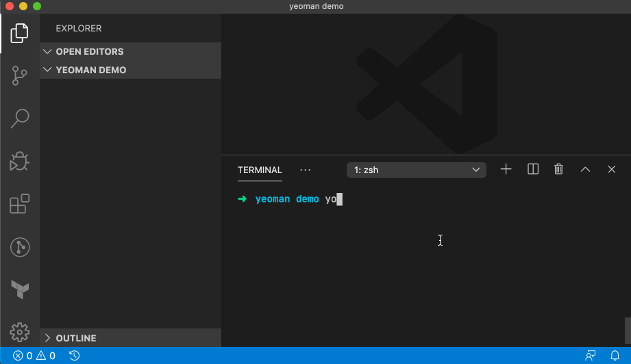631x364 pixels.
Task: Open the Explorer view in activity bar
Action: click(19, 33)
